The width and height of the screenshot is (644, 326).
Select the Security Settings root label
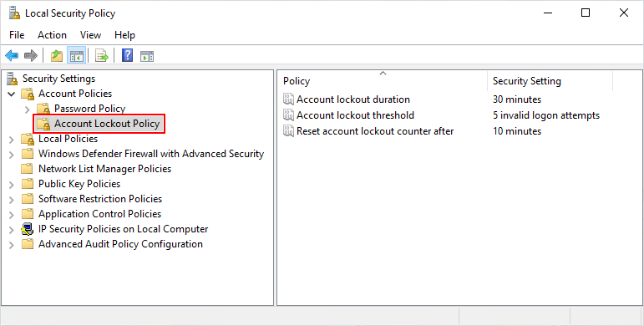[58, 79]
